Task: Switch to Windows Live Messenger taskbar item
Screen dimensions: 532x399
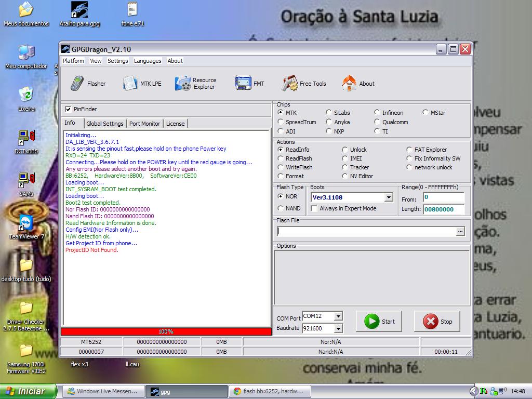Action: (x=102, y=391)
